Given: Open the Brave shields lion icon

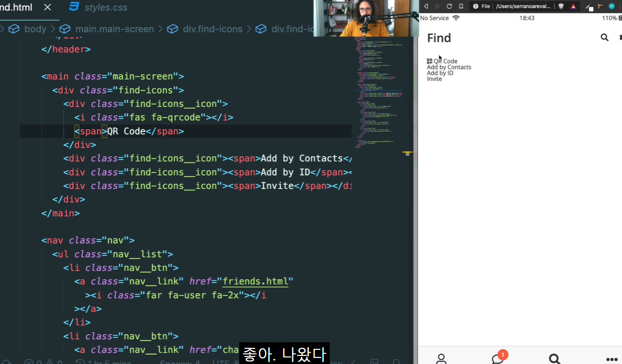Looking at the screenshot, I should (x=561, y=6).
